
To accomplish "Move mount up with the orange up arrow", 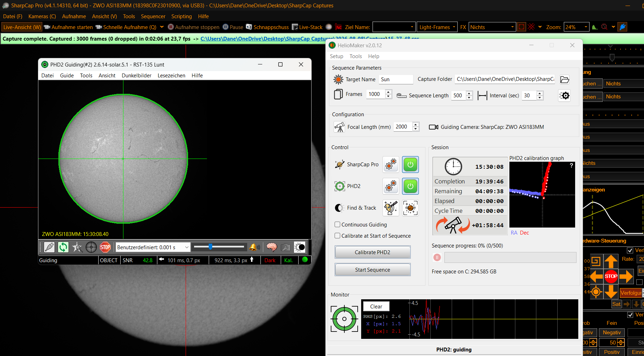I will tap(611, 261).
